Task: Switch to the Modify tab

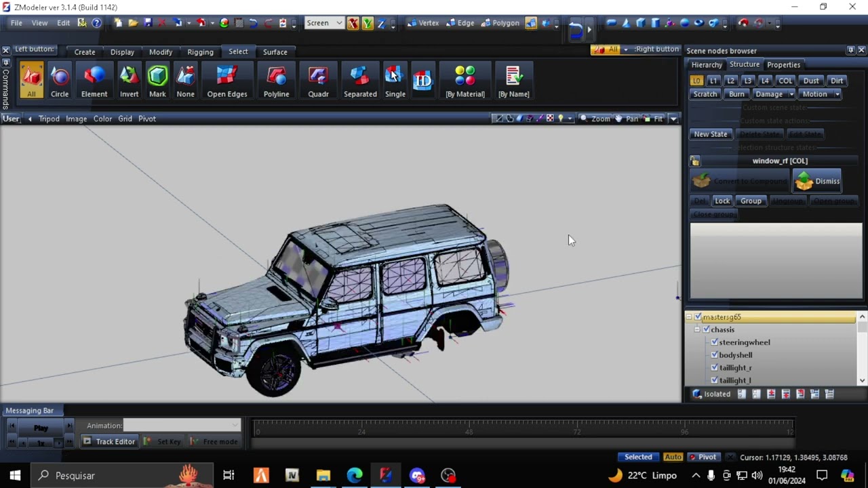Action: (x=161, y=52)
